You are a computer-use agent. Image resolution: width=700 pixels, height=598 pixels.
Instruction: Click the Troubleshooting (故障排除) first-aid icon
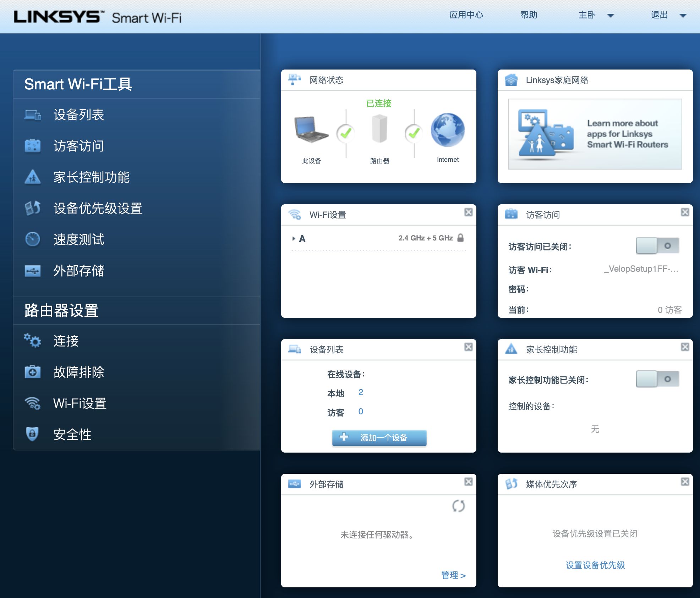coord(33,372)
